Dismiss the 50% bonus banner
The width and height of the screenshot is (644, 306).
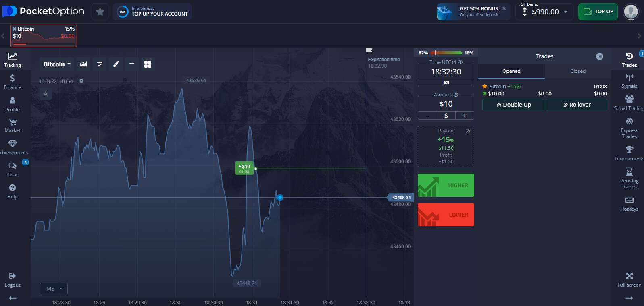tap(504, 8)
